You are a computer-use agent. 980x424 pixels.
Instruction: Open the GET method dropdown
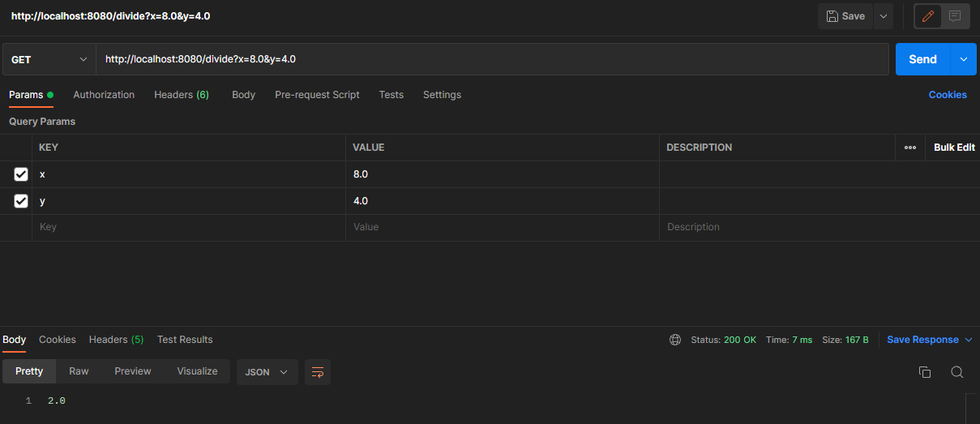click(x=49, y=59)
